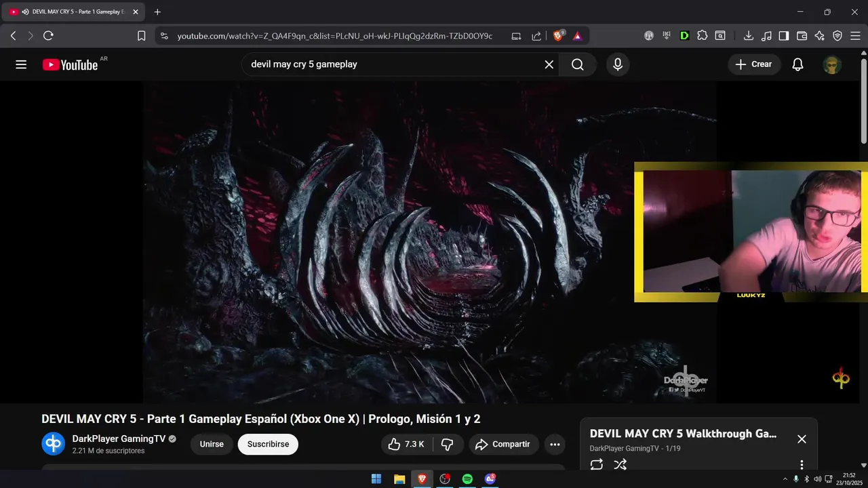Dislike the video with thumbs down
This screenshot has width=868, height=488.
click(x=448, y=444)
